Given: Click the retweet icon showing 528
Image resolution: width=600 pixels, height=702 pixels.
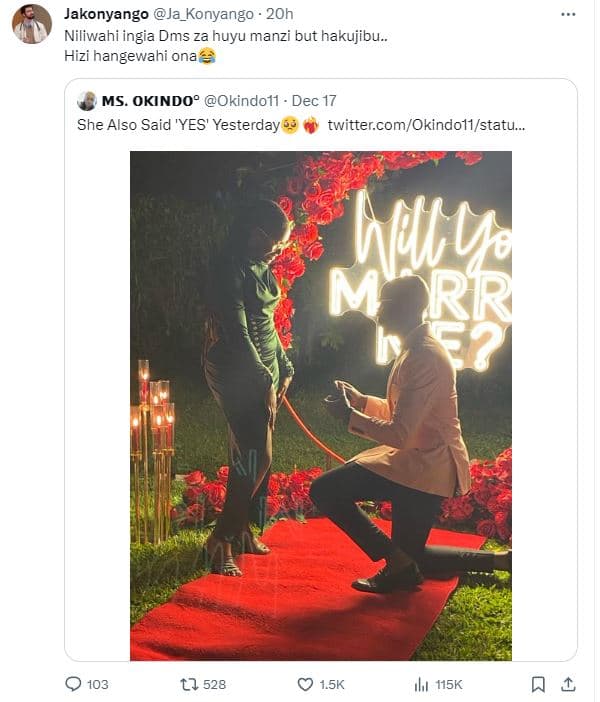Looking at the screenshot, I should [x=188, y=684].
